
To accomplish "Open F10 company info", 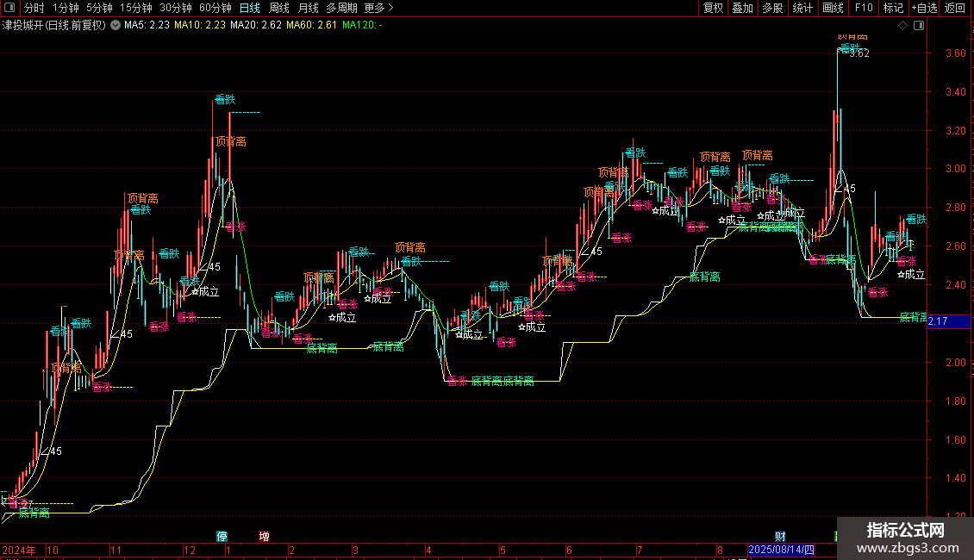I will coord(864,8).
